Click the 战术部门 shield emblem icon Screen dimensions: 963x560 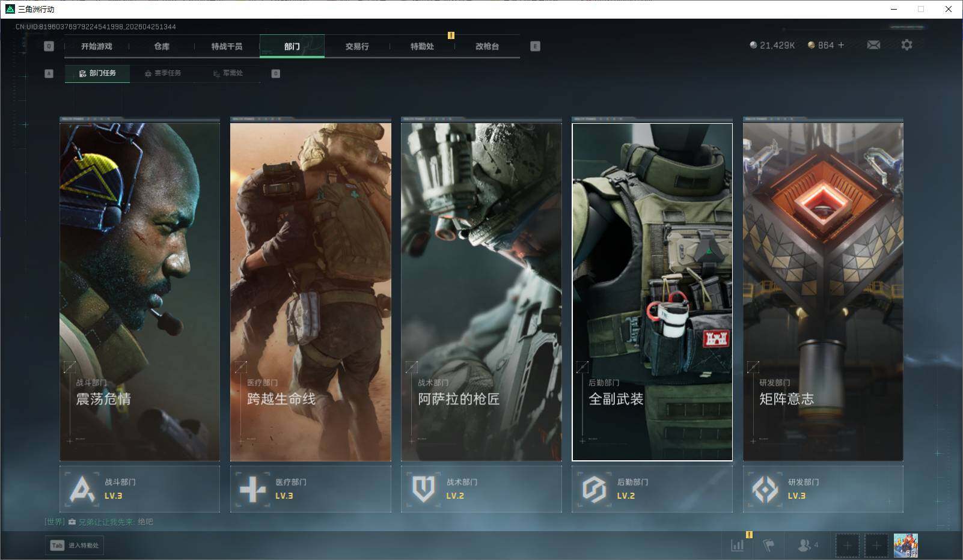tap(423, 489)
